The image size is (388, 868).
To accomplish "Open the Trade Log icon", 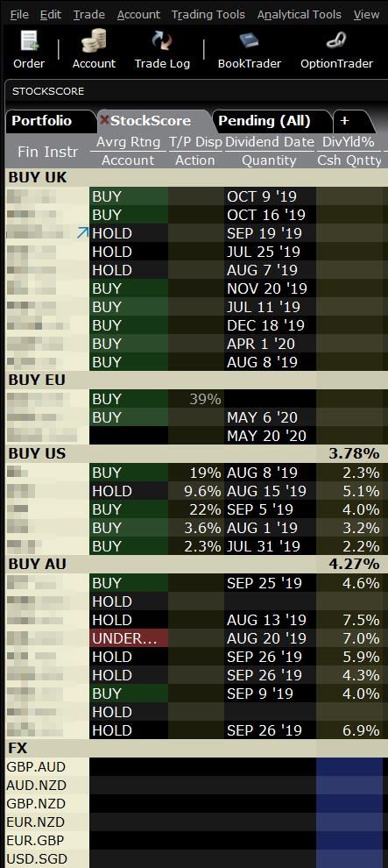I will (162, 42).
